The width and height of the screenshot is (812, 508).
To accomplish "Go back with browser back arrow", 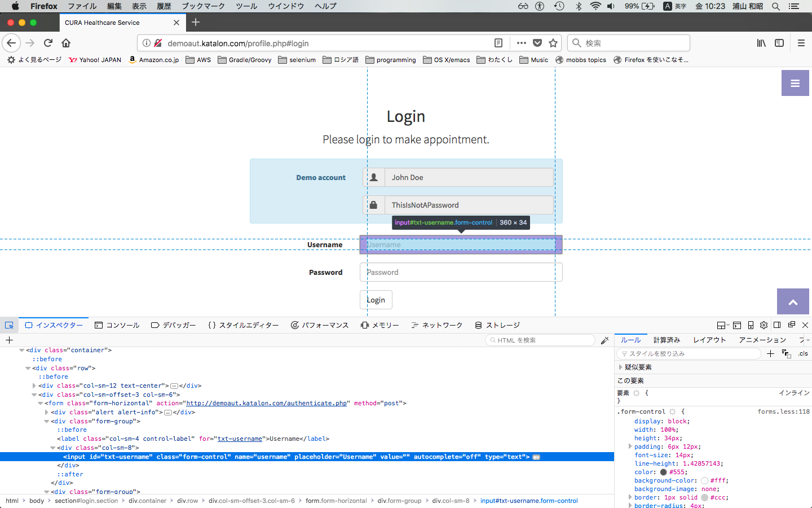I will (11, 43).
